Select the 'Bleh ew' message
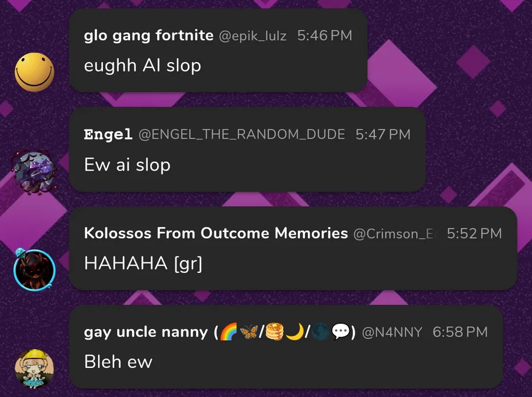 (x=286, y=347)
